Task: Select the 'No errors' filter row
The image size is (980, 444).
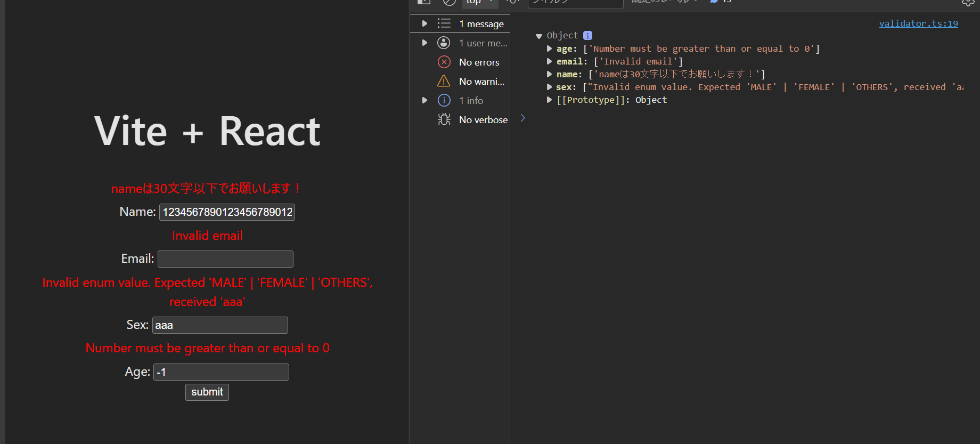Action: (460, 62)
